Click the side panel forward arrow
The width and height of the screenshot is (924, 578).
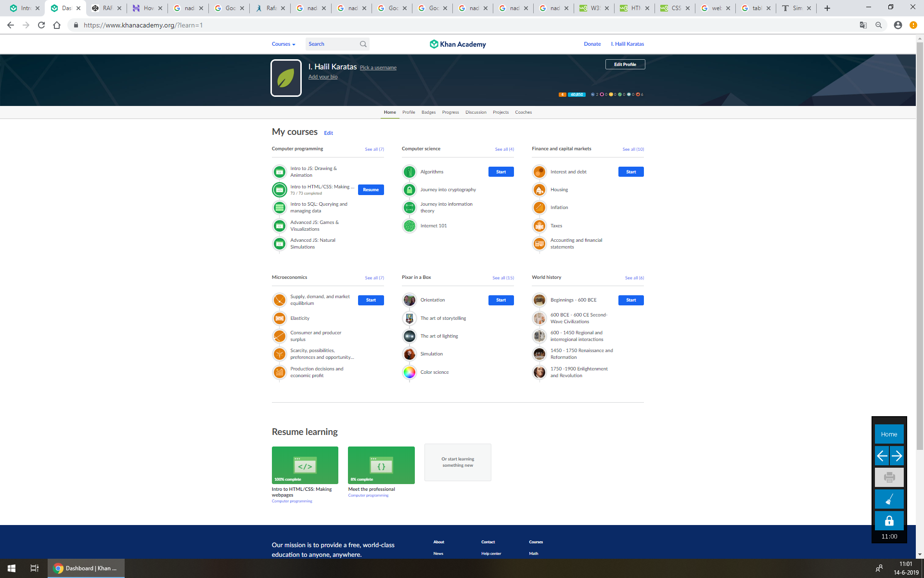tap(897, 456)
